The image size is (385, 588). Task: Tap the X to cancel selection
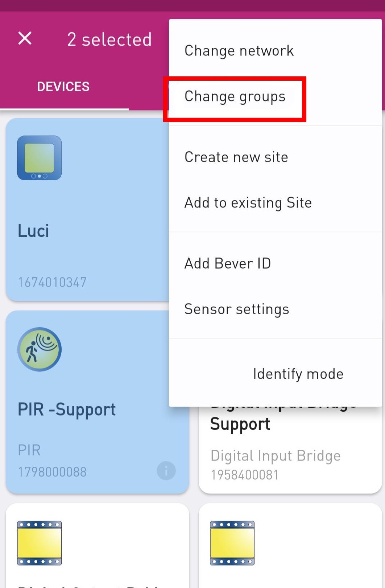pos(25,38)
